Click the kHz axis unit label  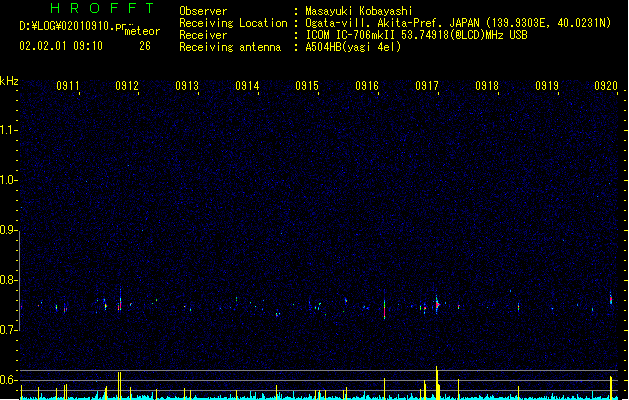(9, 81)
